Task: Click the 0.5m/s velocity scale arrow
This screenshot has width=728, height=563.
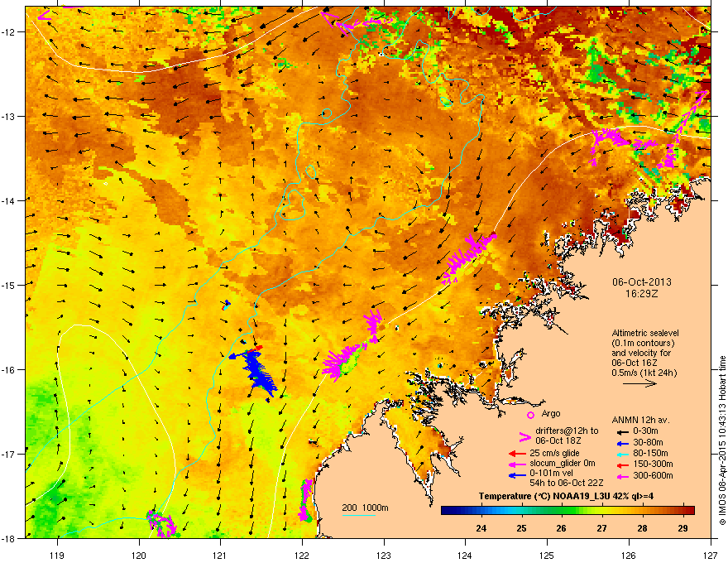Action: tap(639, 383)
